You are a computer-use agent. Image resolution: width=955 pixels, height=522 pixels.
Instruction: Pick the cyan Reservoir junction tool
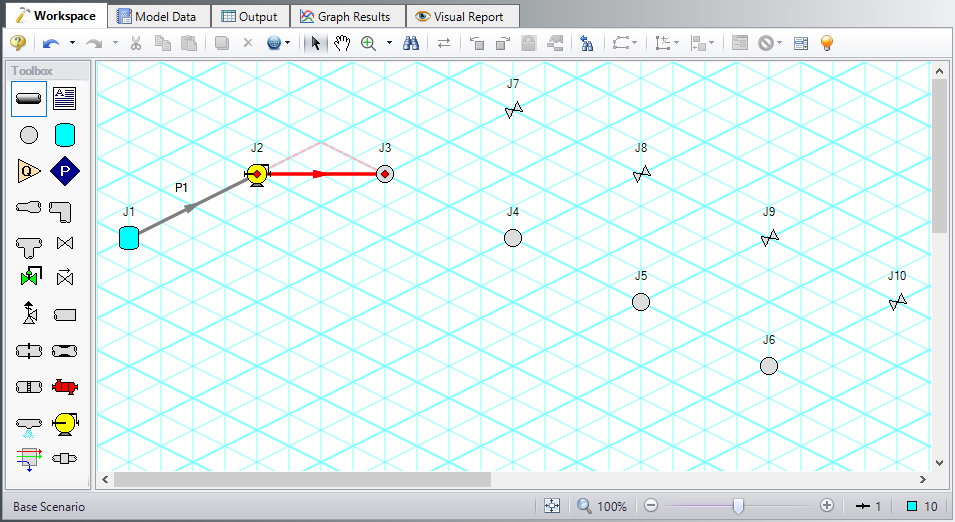pos(65,134)
